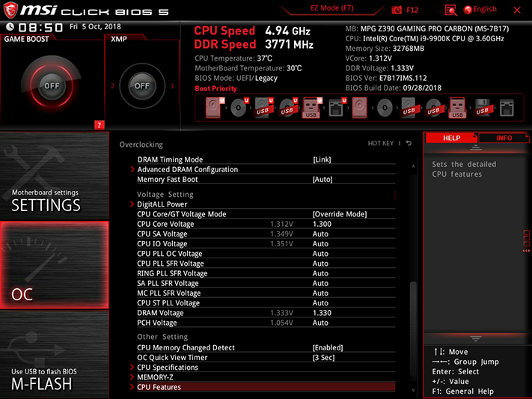This screenshot has width=532, height=399.
Task: Open the OC overclocking section
Action: click(x=55, y=265)
